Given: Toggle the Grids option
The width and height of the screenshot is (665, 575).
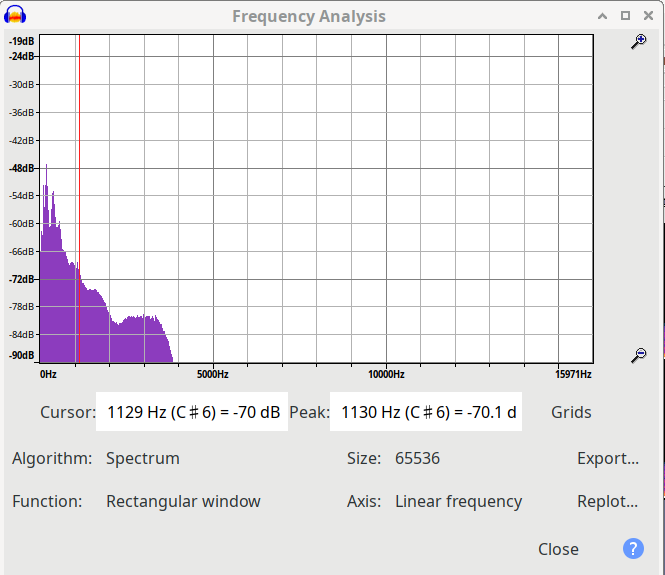Looking at the screenshot, I should (x=571, y=412).
